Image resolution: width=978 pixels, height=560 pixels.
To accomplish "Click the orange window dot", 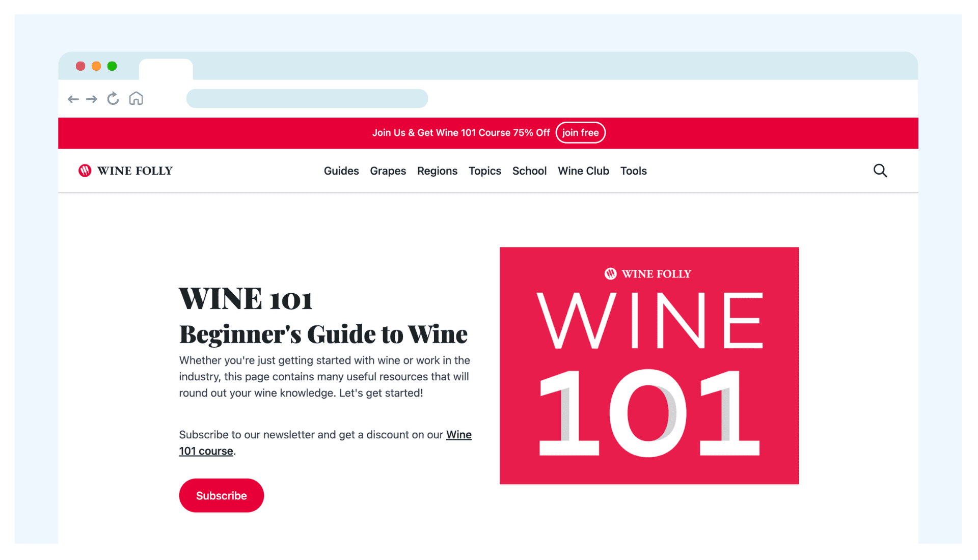I will click(x=96, y=66).
